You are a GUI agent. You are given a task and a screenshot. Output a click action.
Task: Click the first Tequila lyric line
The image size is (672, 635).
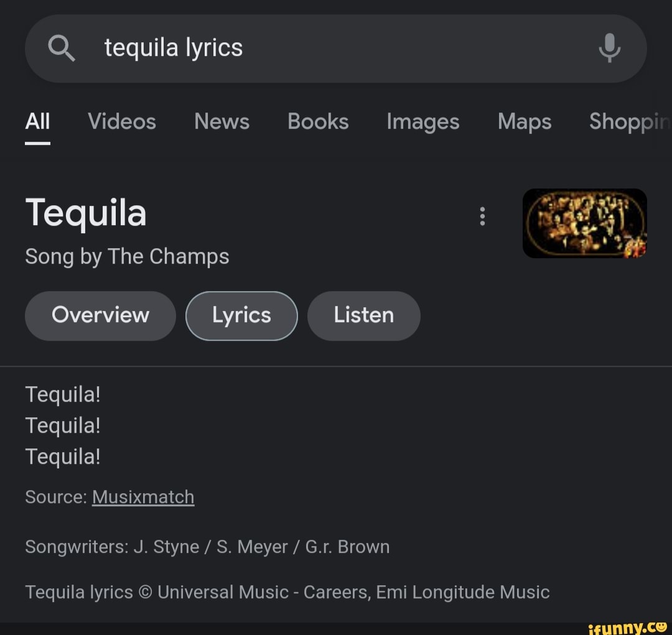[x=62, y=394]
